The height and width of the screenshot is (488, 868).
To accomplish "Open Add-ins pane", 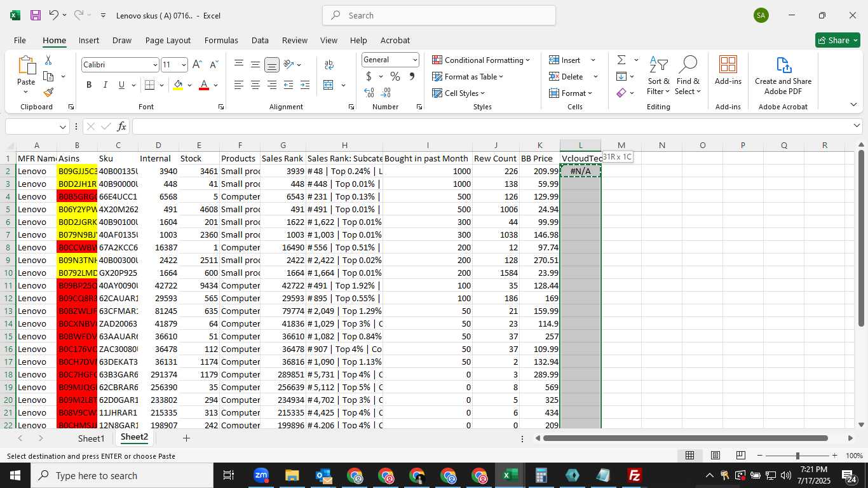I will [728, 70].
